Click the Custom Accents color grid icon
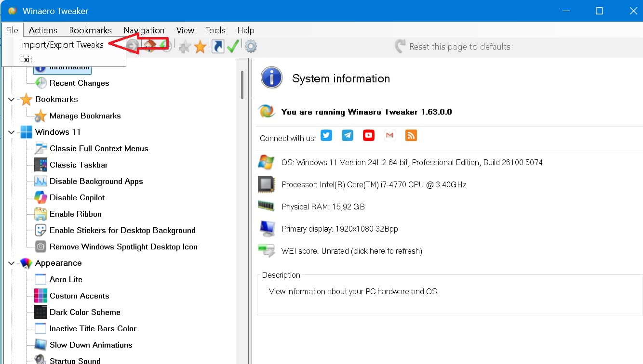Image resolution: width=643 pixels, height=364 pixels. (x=40, y=296)
